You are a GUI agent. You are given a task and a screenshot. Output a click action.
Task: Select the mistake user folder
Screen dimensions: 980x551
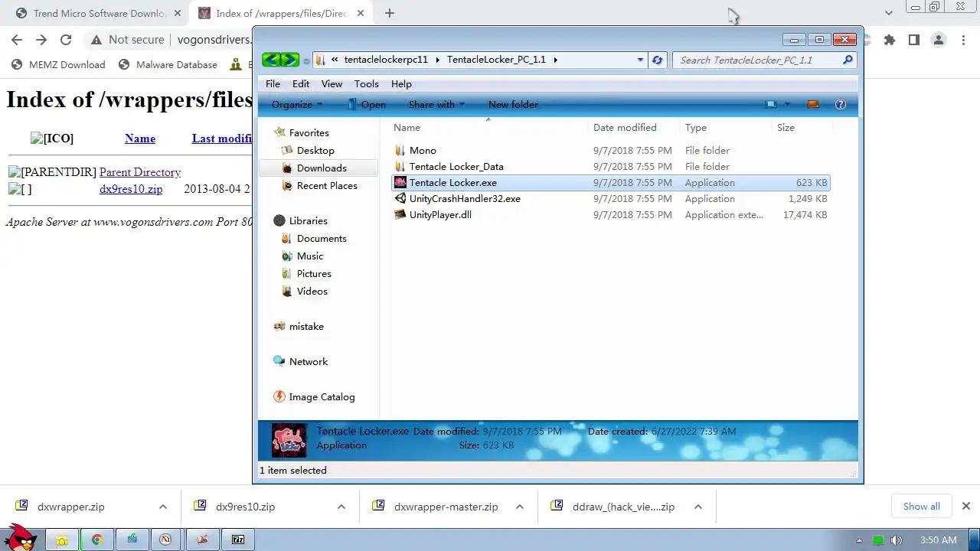(x=306, y=326)
